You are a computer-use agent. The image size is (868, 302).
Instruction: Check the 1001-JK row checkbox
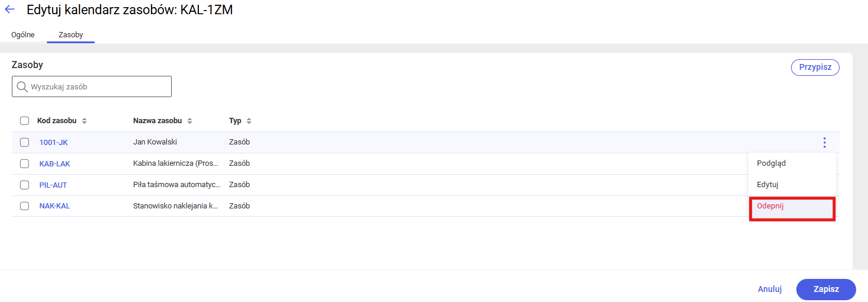click(x=24, y=142)
